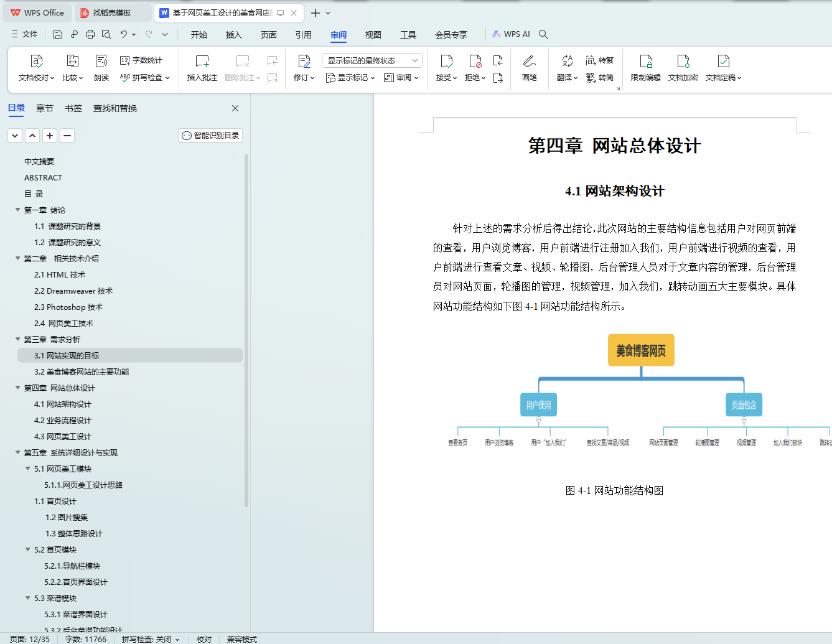
Task: Collapse the 5.1 网页美工模块 tree node
Action: pos(27,469)
